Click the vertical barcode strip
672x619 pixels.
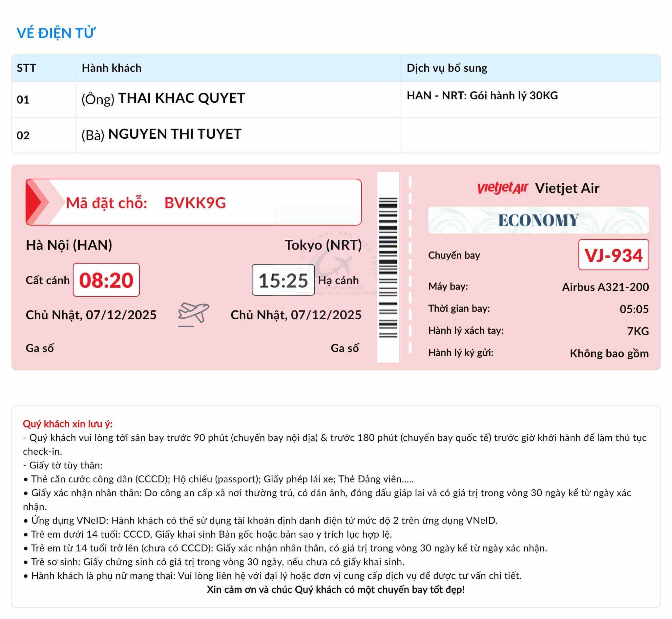click(x=388, y=267)
